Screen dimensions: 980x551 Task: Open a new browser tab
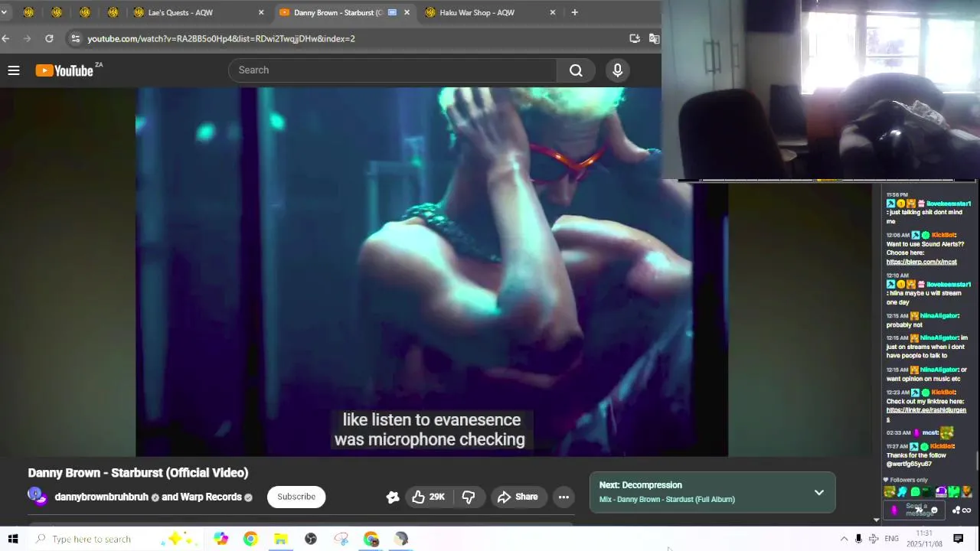(574, 12)
